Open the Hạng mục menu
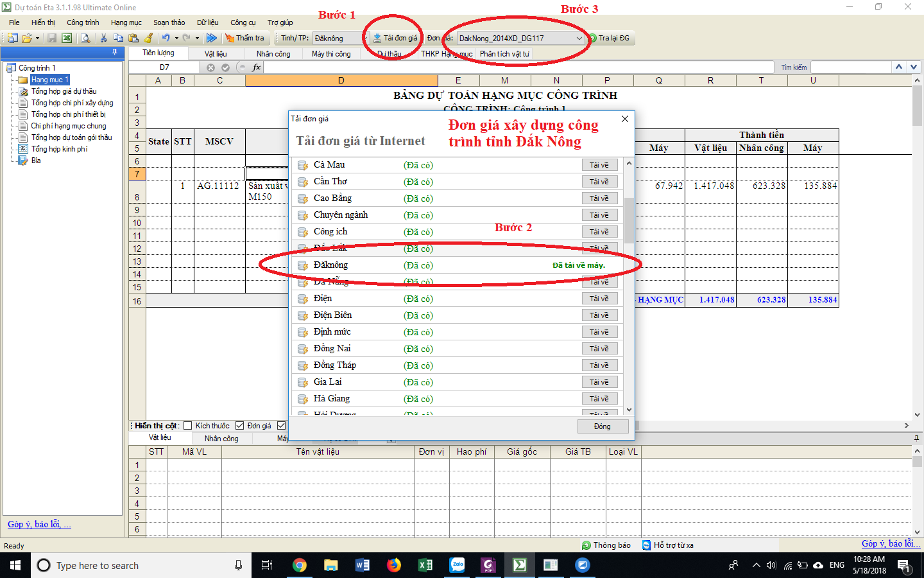Screen dimensions: 924x578 (126, 22)
